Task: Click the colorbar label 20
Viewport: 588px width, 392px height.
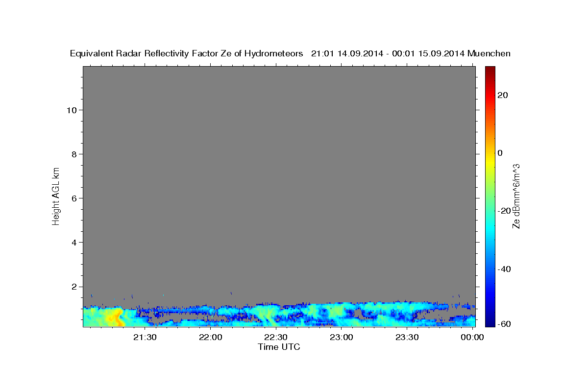Action: [503, 95]
